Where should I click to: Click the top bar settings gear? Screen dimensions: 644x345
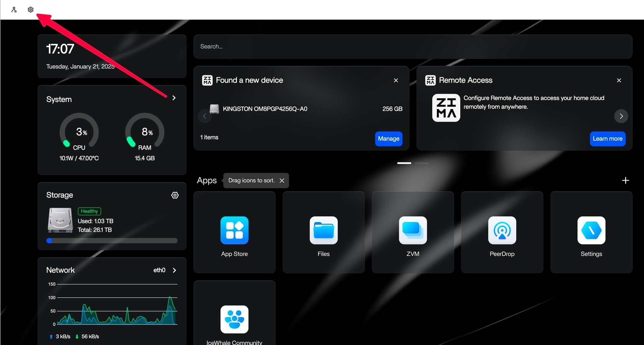(x=31, y=10)
